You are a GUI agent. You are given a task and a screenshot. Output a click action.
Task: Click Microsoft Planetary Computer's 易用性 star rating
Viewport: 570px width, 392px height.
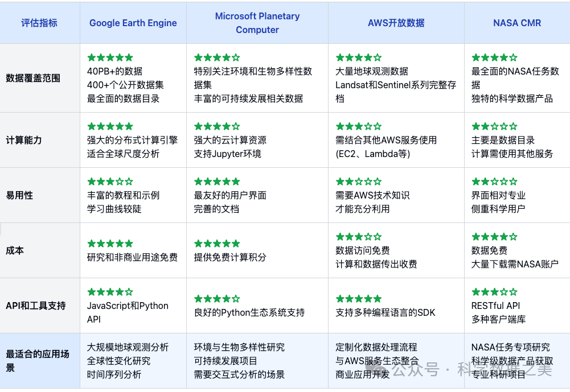click(217, 181)
